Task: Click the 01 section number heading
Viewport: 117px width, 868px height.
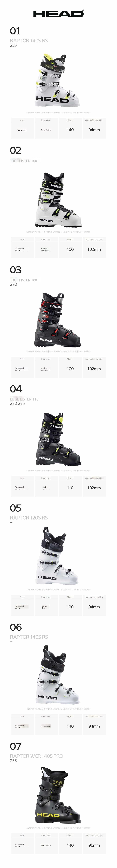Action: (x=15, y=31)
